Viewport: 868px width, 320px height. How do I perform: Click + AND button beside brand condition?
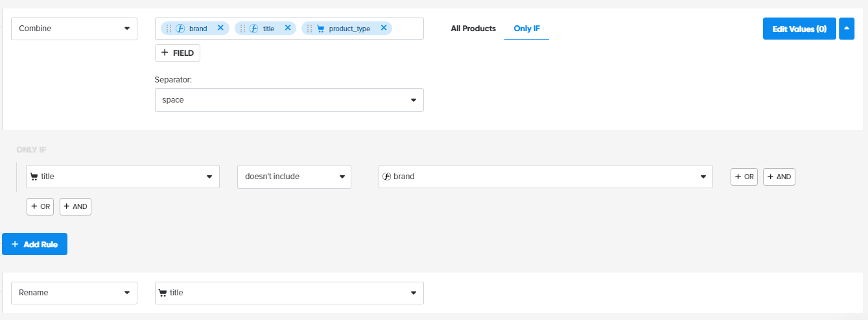[x=779, y=177]
